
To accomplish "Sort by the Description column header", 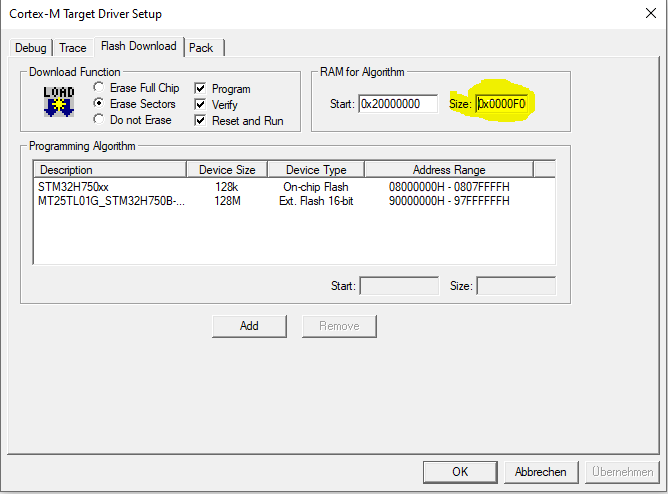I will (110, 169).
